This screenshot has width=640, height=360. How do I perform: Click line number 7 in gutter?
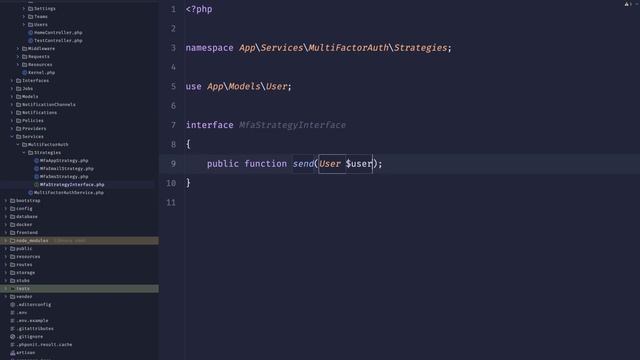(173, 125)
